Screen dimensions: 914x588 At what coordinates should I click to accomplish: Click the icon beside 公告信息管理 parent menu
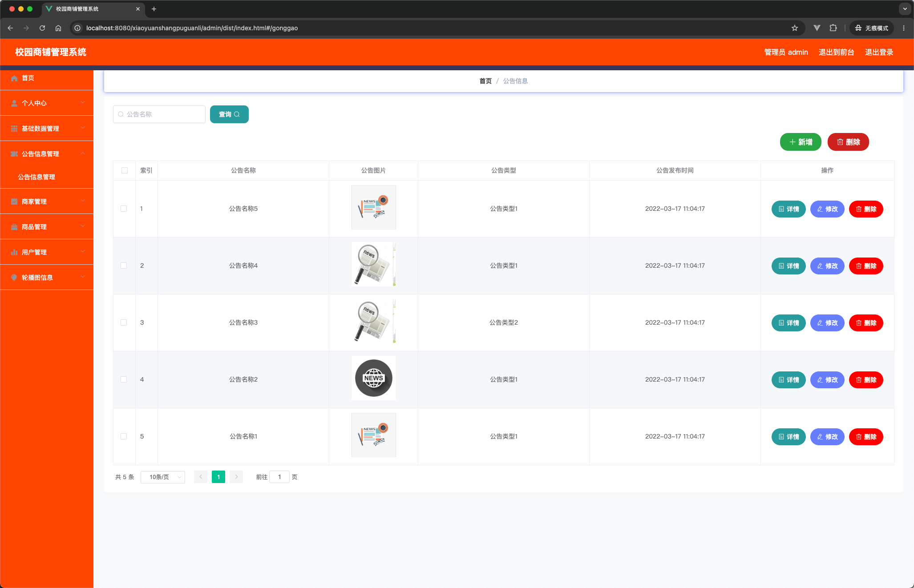pos(14,154)
